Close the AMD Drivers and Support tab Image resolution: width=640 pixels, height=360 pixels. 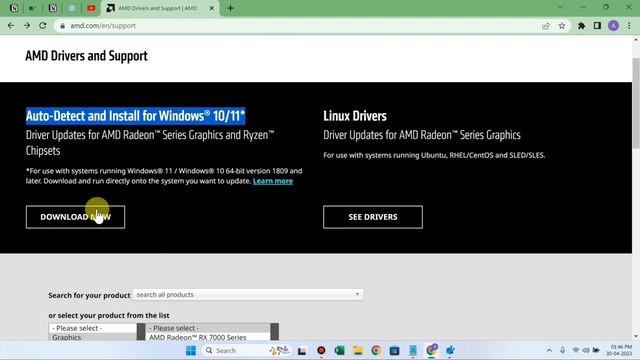(x=211, y=8)
